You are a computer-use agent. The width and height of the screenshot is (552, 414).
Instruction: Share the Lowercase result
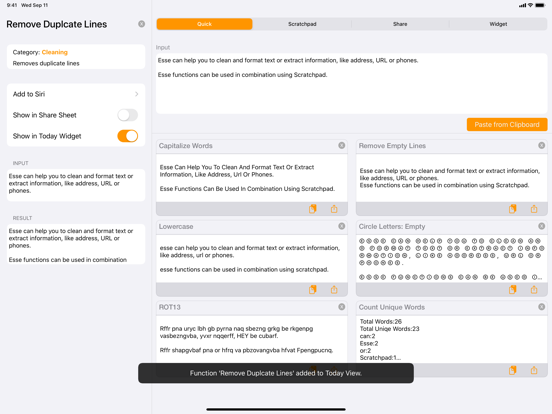click(x=334, y=289)
